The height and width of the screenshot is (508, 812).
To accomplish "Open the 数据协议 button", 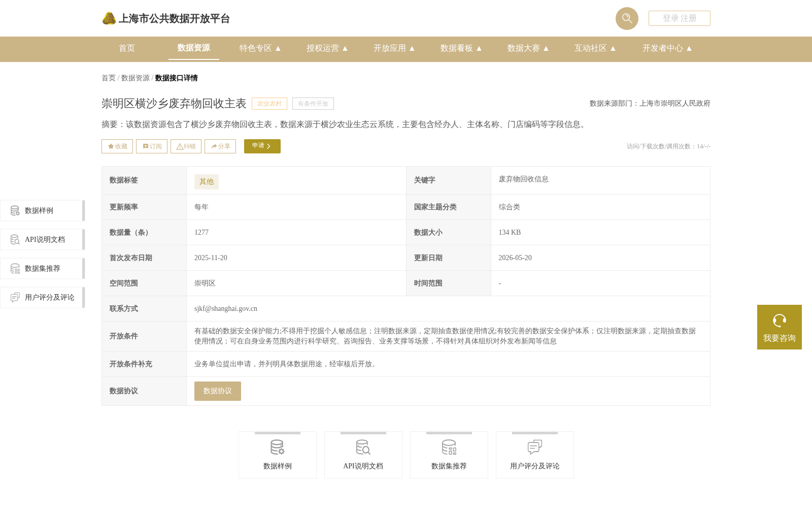I will pyautogui.click(x=218, y=391).
